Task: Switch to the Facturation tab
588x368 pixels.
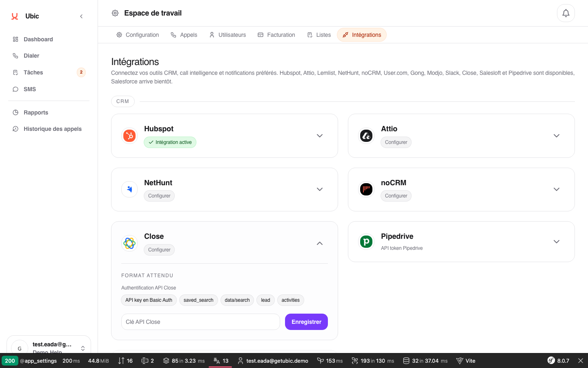Action: click(276, 35)
